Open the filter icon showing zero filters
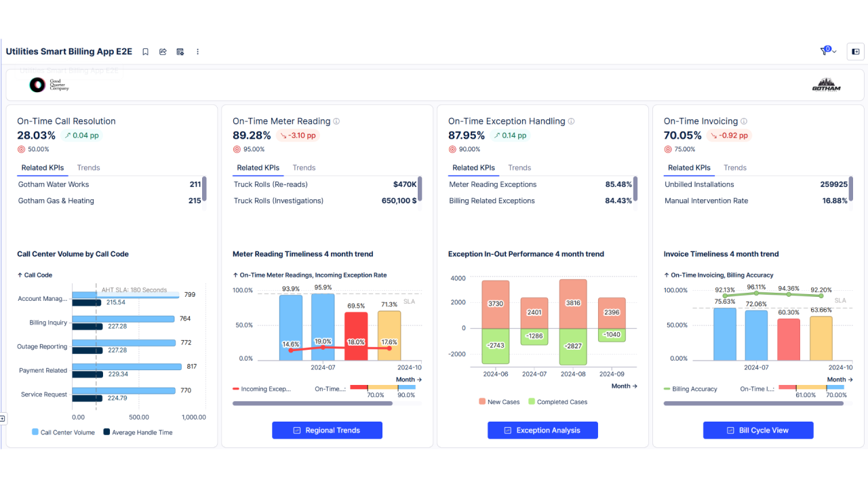The image size is (868, 488). point(823,52)
